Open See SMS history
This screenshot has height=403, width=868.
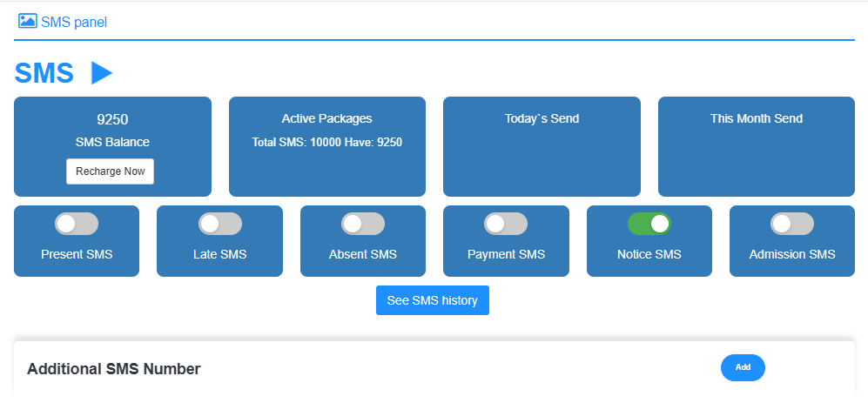coord(433,300)
